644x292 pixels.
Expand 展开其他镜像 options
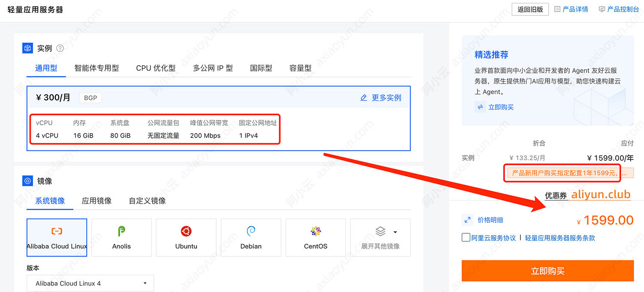(x=380, y=238)
